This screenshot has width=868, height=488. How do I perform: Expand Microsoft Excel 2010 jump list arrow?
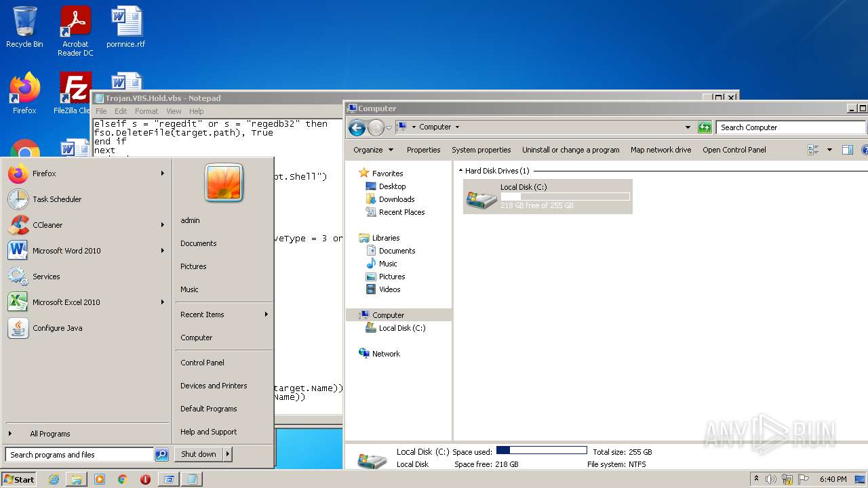(163, 302)
